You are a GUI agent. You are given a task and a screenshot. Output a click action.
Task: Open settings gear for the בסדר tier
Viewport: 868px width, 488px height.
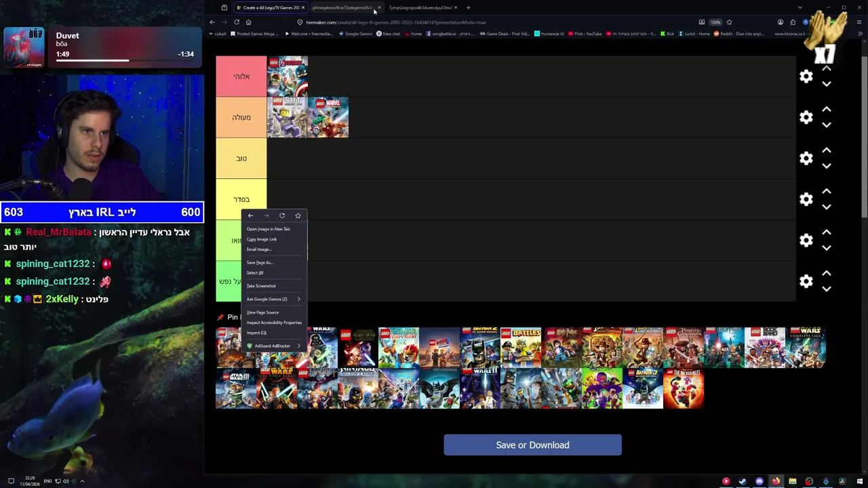[806, 199]
